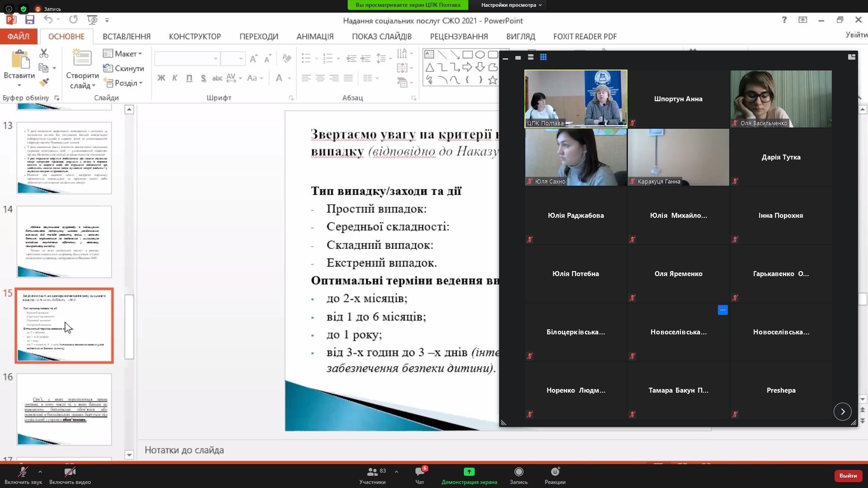Screen dimensions: 868x488
Task: Switch video panel to grid view icon
Action: point(543,57)
